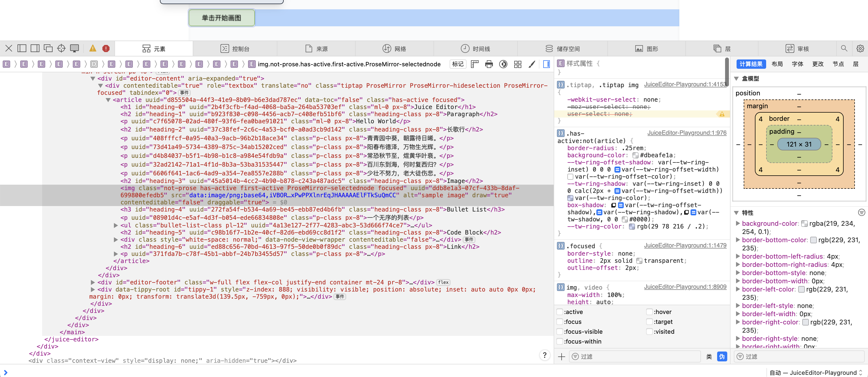Viewport: 868px width, 377px height.
Task: Detach inspector into separate window icon
Action: click(x=48, y=48)
